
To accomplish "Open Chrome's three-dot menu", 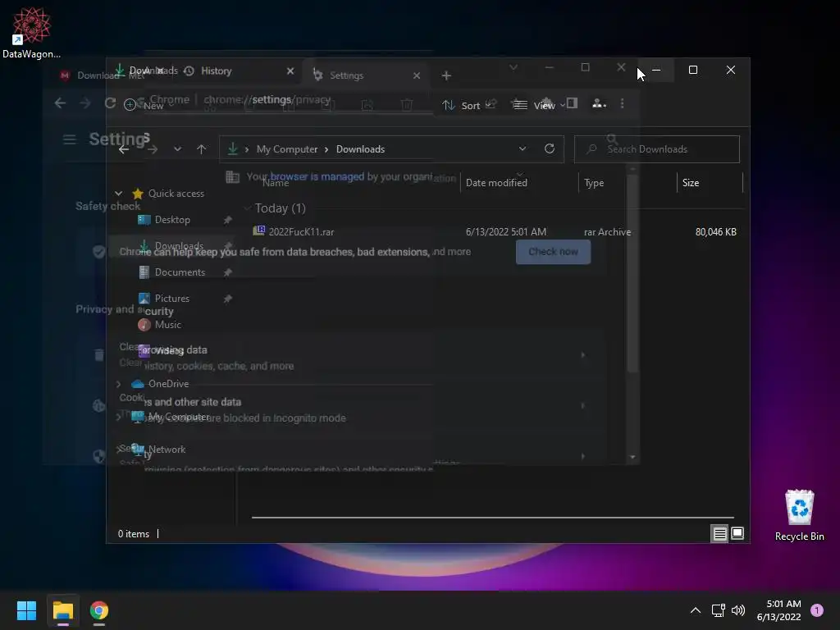I will pos(622,103).
